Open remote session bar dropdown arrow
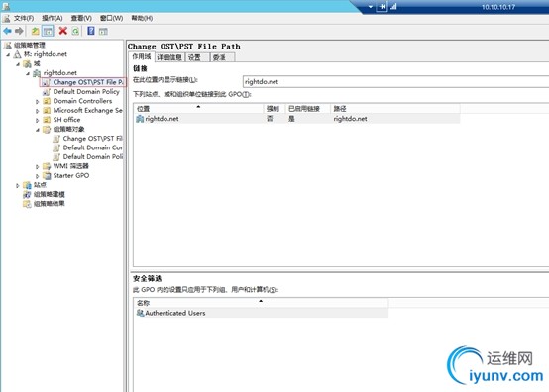This screenshot has height=392, width=549. point(371,7)
